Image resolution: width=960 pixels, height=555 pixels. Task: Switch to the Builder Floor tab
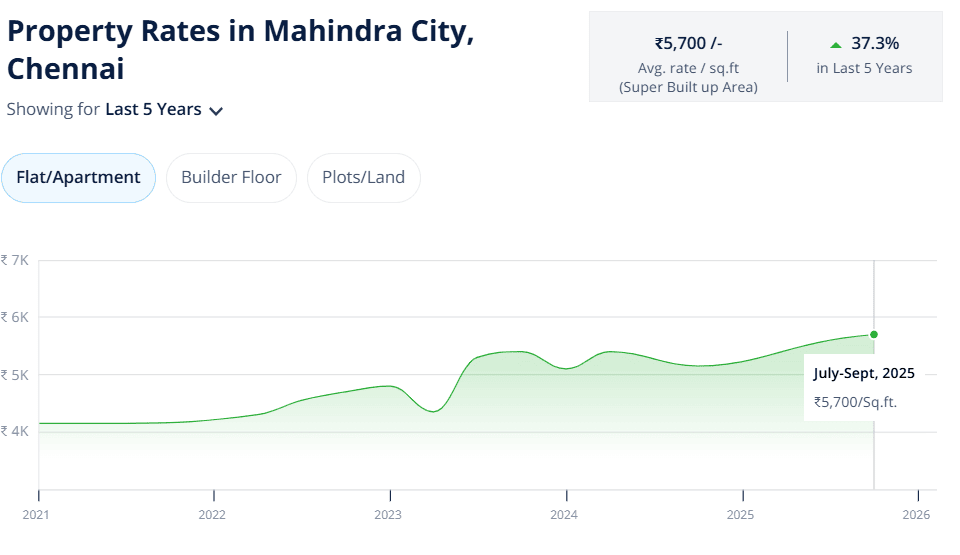231,178
